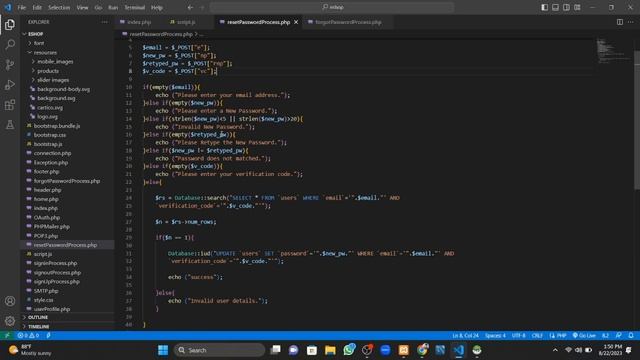This screenshot has height=360, width=640.
Task: Split the editor to the right
Action: coord(620,22)
